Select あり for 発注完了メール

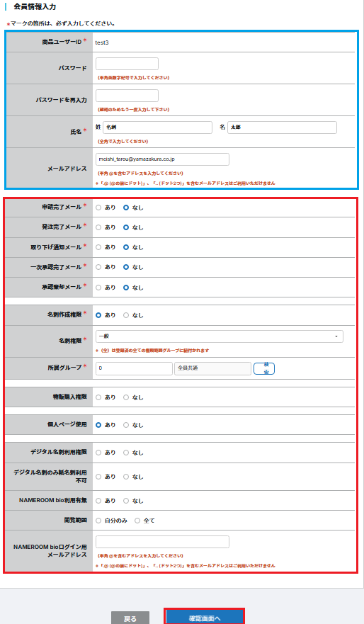(98, 227)
